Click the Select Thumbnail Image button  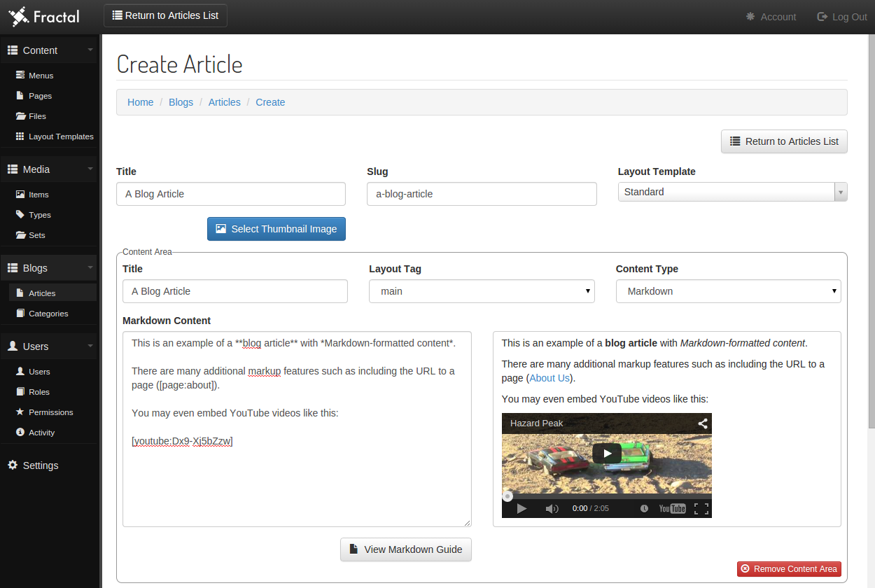[x=276, y=228]
